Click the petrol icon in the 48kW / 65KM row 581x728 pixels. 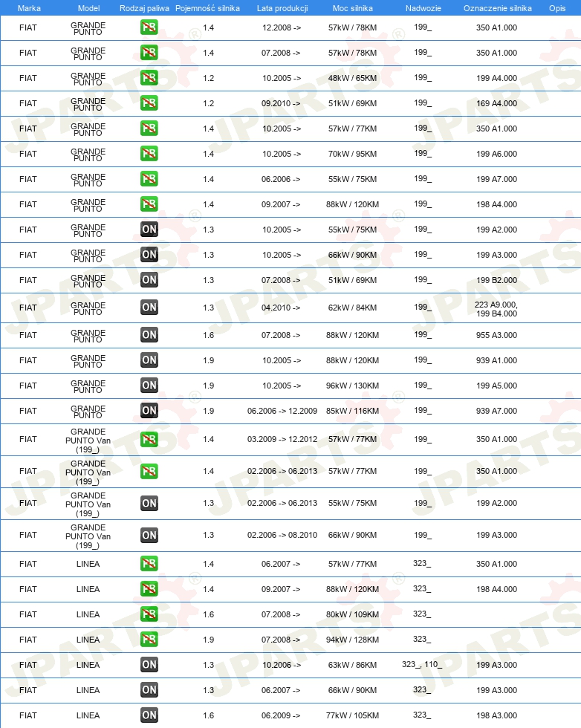point(149,78)
